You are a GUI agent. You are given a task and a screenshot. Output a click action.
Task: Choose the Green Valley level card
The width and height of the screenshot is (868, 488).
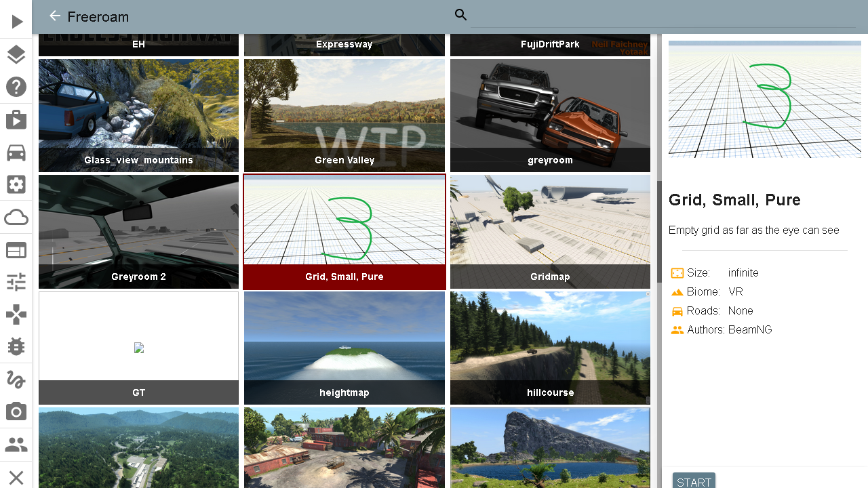(x=344, y=115)
